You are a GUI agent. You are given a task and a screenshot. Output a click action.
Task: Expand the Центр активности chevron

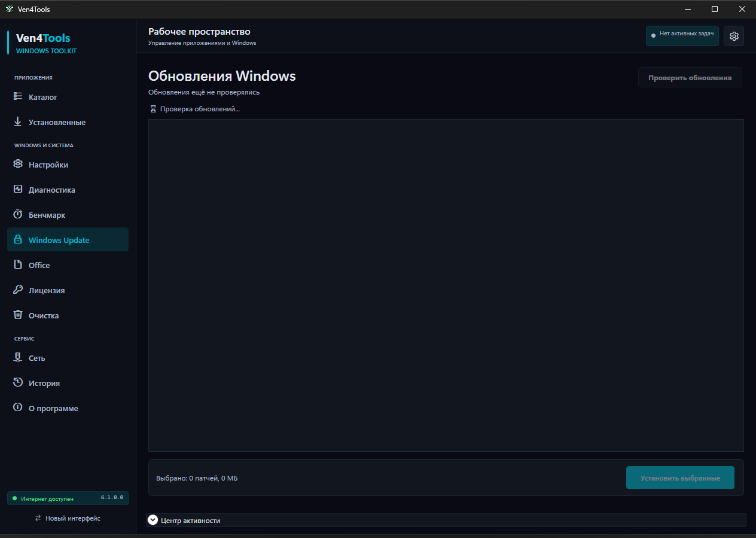153,520
